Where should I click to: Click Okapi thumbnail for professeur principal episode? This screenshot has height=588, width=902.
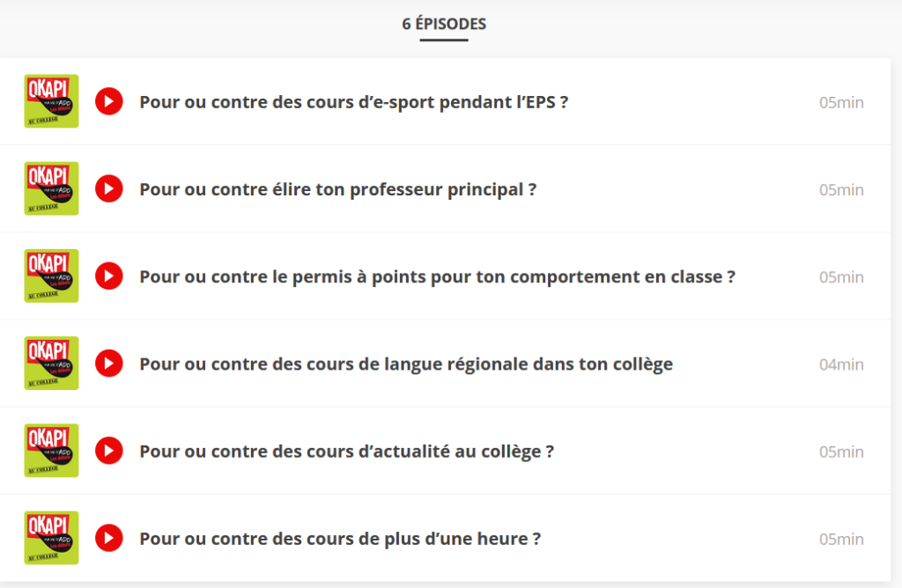coord(51,188)
